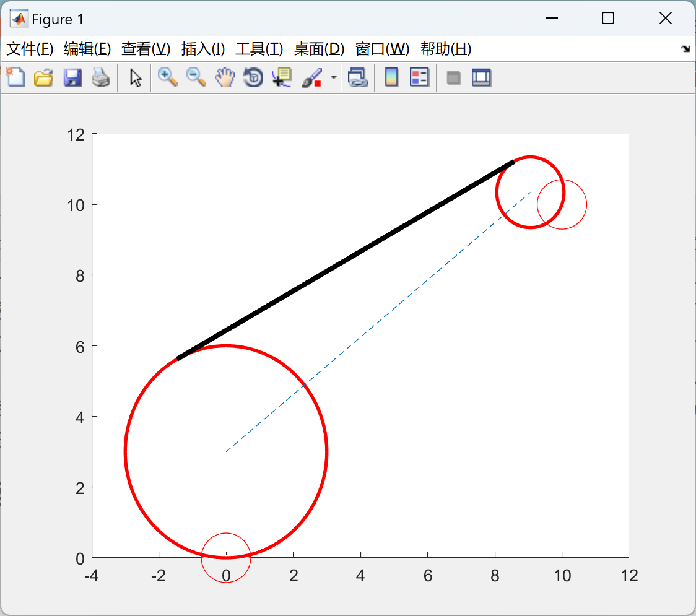Click the y-axis tick label 8
Image resolution: width=696 pixels, height=616 pixels.
pos(80,276)
